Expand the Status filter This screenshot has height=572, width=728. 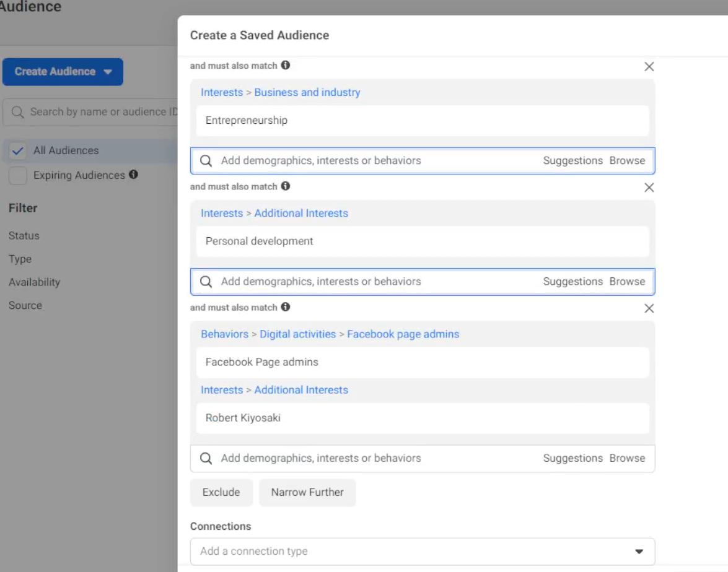(24, 236)
